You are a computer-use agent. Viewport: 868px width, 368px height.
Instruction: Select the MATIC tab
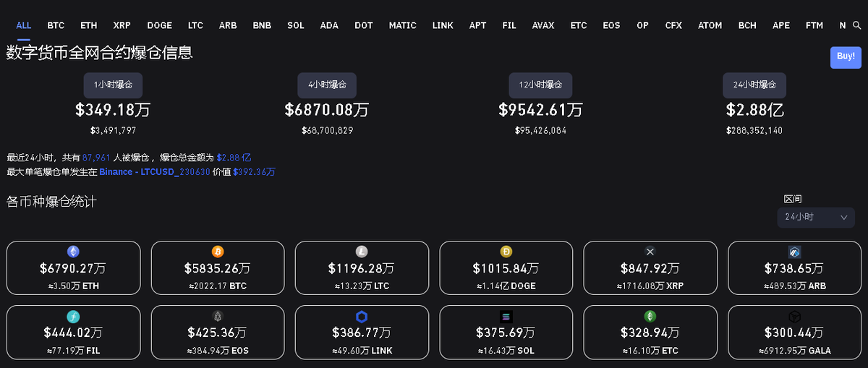pyautogui.click(x=403, y=25)
